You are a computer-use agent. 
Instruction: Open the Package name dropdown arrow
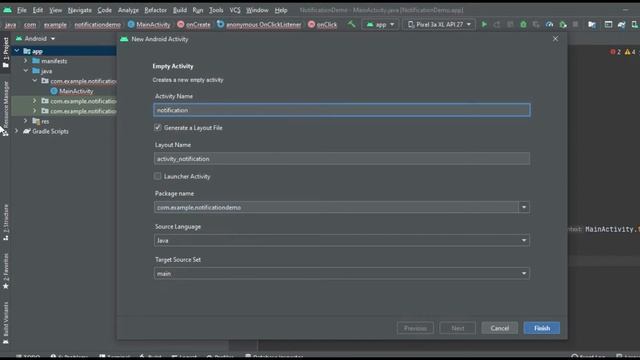524,207
